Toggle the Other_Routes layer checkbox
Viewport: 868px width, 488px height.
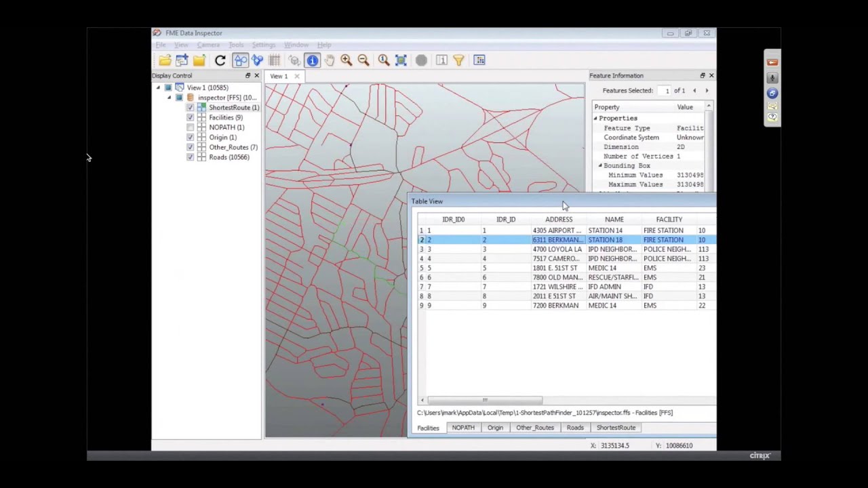(x=190, y=147)
